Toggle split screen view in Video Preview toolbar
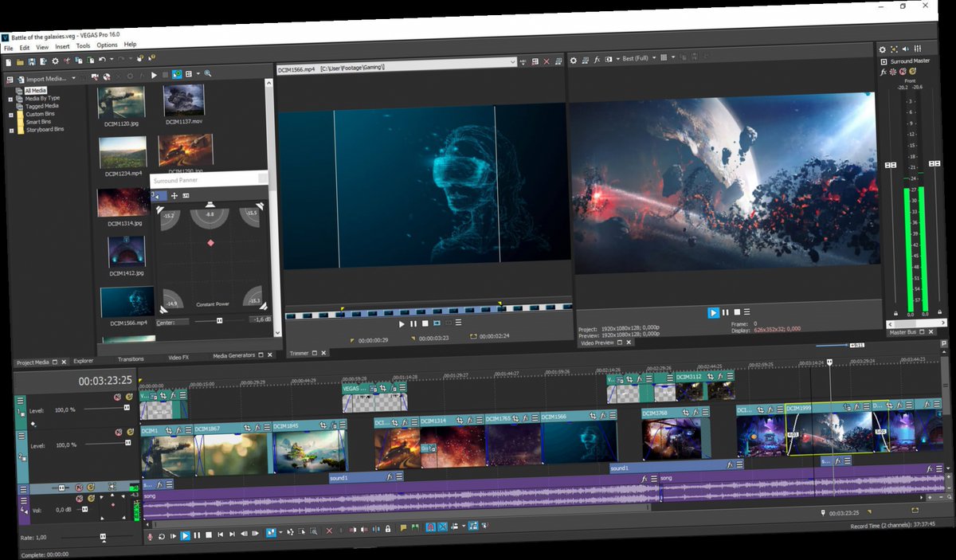This screenshot has width=956, height=560. 609,60
